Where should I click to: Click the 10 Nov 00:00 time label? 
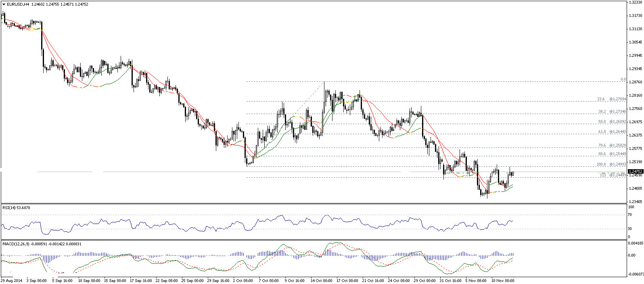[x=502, y=280]
